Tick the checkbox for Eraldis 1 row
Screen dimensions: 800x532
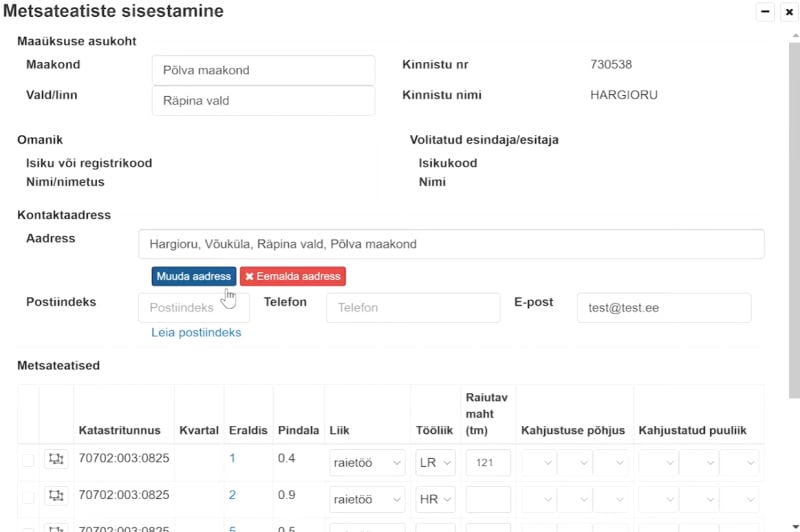pyautogui.click(x=28, y=460)
